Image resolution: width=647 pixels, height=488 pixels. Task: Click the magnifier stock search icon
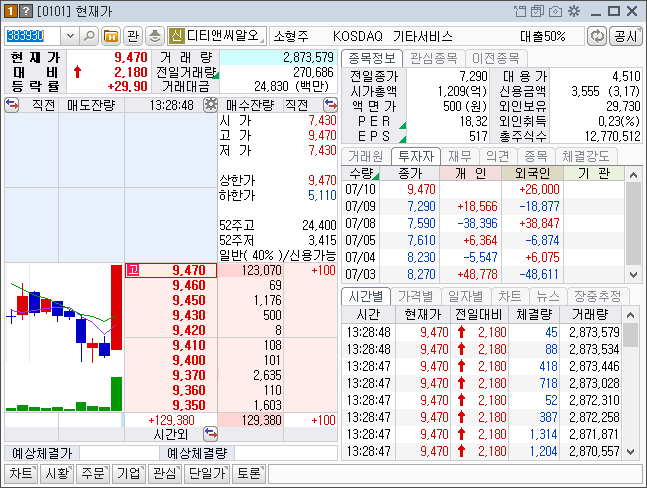pyautogui.click(x=89, y=36)
